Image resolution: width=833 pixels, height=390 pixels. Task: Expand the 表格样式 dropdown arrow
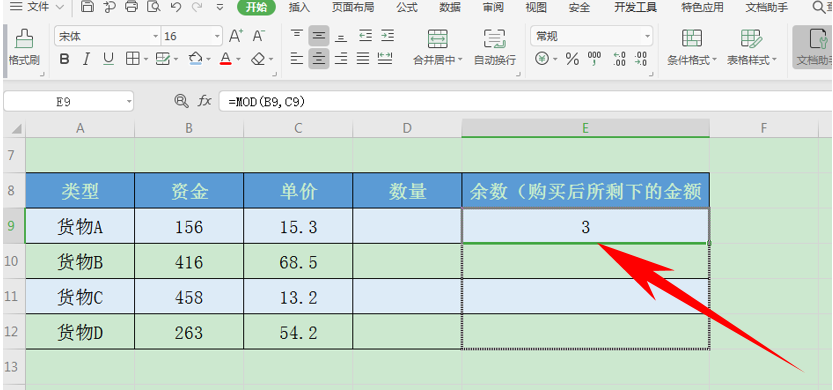tap(774, 60)
